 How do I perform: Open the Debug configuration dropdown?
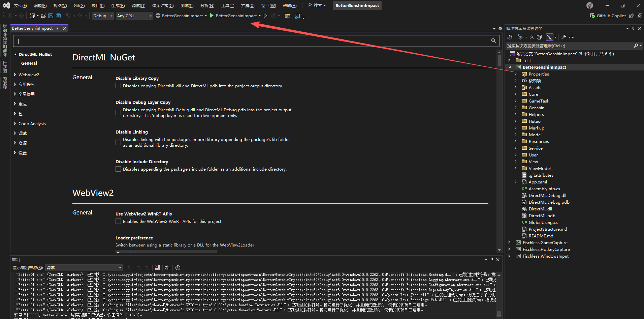pyautogui.click(x=103, y=16)
